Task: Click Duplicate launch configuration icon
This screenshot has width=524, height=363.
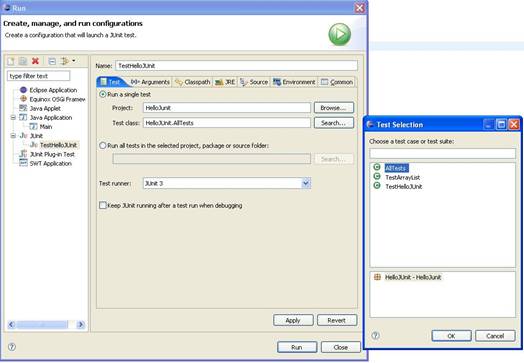Action: point(23,61)
